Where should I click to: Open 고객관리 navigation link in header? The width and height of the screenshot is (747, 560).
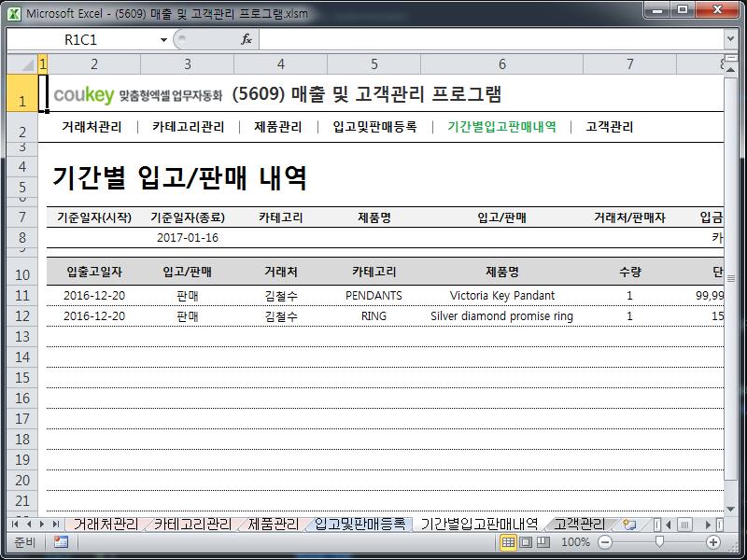(x=610, y=127)
